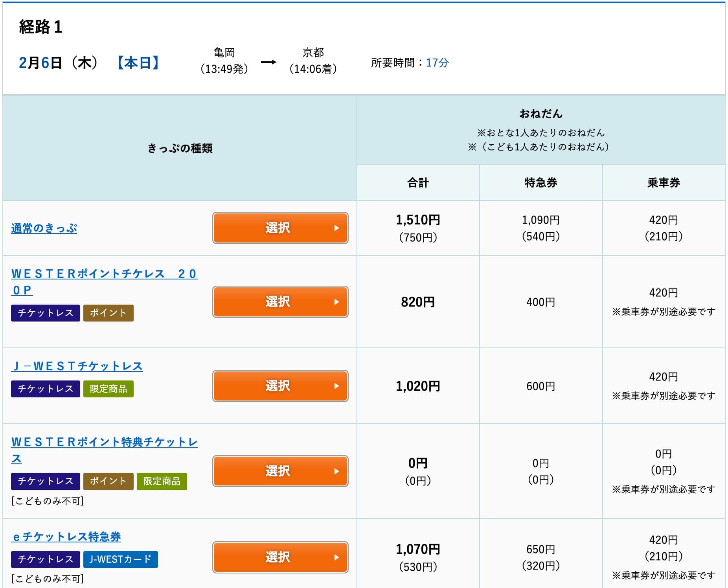728x588 pixels.
Task: Click the 650円 express fee
Action: pos(541,549)
